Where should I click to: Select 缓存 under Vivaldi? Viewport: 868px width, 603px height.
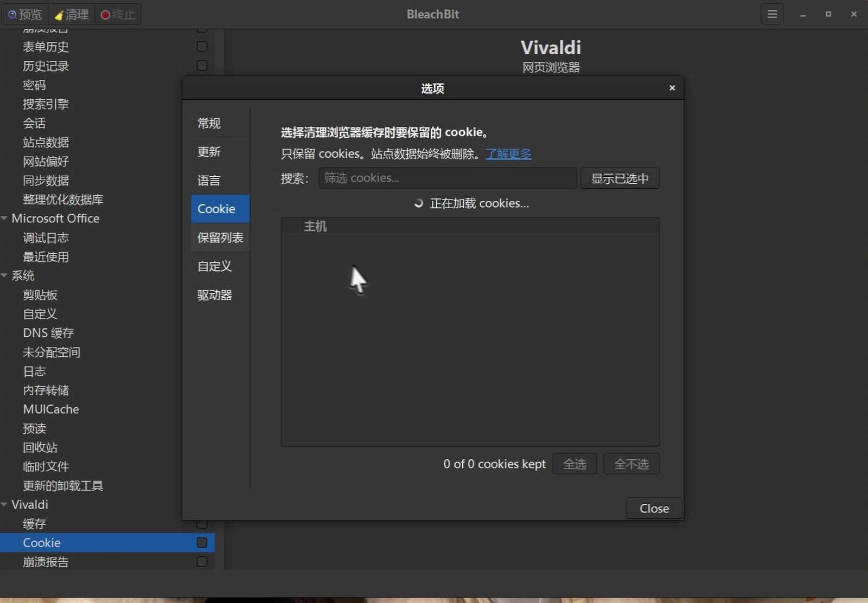point(34,523)
